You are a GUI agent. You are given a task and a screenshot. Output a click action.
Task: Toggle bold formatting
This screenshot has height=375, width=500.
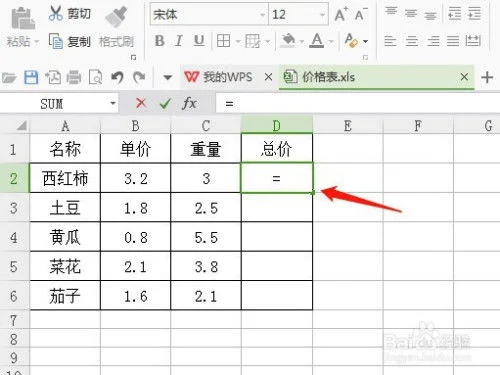tap(159, 41)
